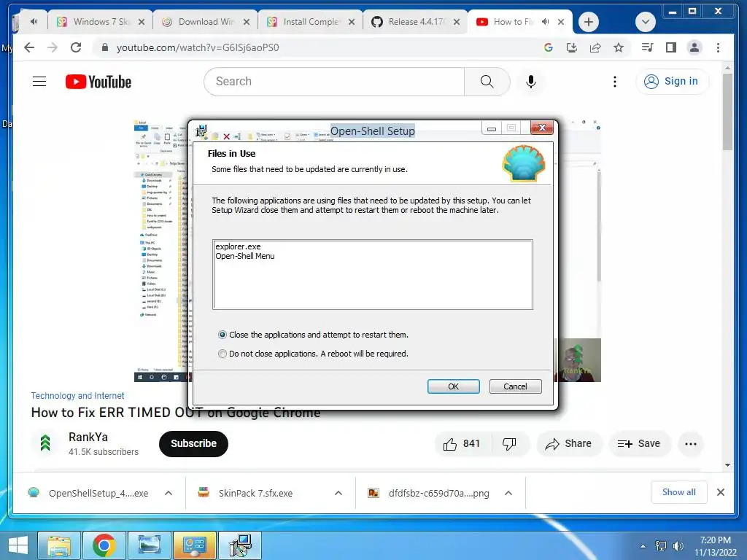Open more actions ellipsis under video

point(690,444)
